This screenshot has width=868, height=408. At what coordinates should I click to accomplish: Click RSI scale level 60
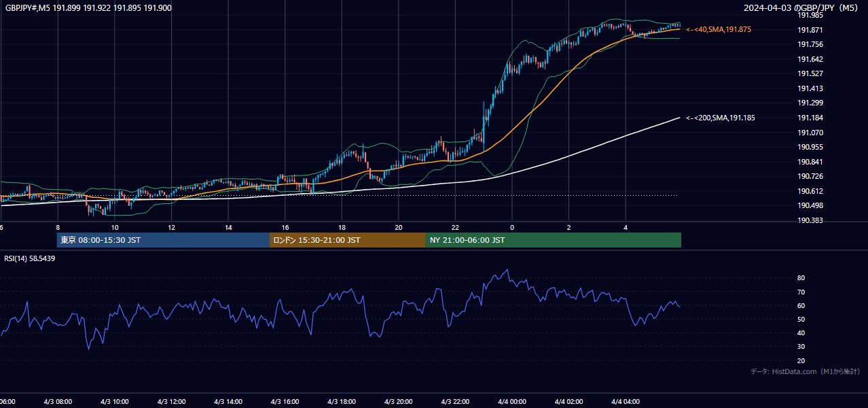point(801,305)
